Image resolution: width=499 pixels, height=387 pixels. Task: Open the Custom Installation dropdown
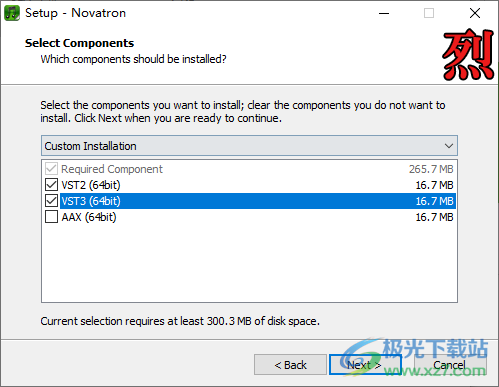[x=249, y=146]
